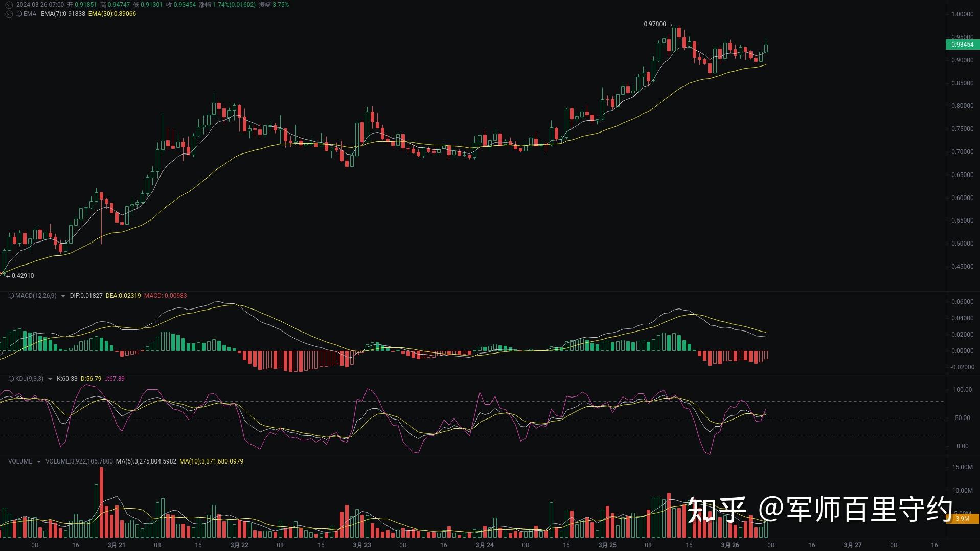The height and width of the screenshot is (551, 980).
Task: Click the MACD:-0.00983 readout
Action: tap(166, 296)
